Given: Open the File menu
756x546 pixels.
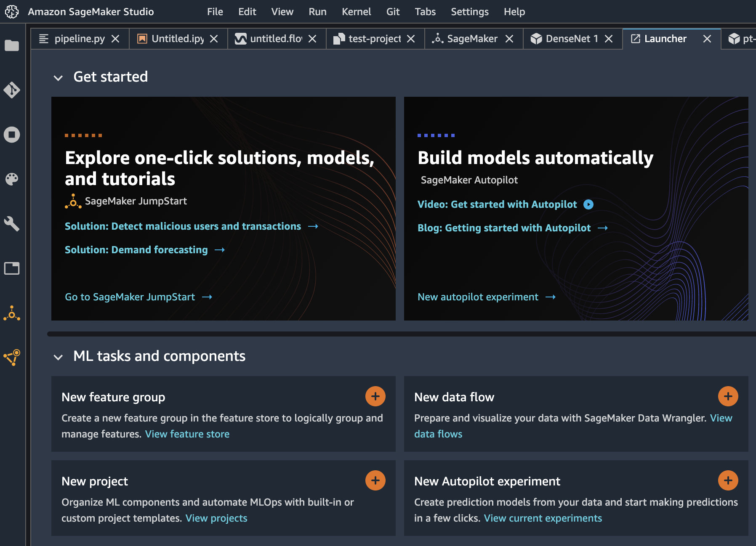Looking at the screenshot, I should pyautogui.click(x=215, y=12).
